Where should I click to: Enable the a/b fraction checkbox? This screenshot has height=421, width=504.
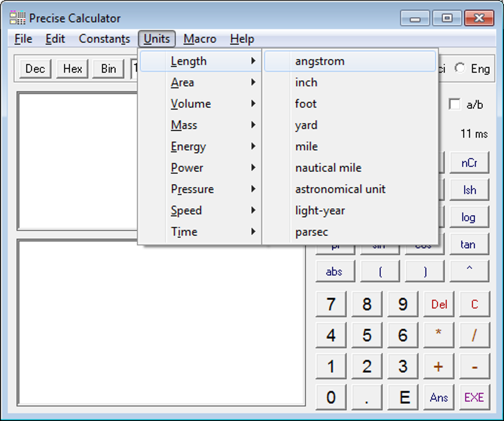click(455, 104)
